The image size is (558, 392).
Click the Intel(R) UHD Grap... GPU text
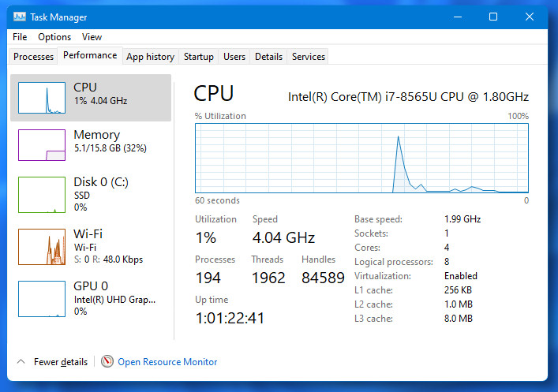[114, 300]
